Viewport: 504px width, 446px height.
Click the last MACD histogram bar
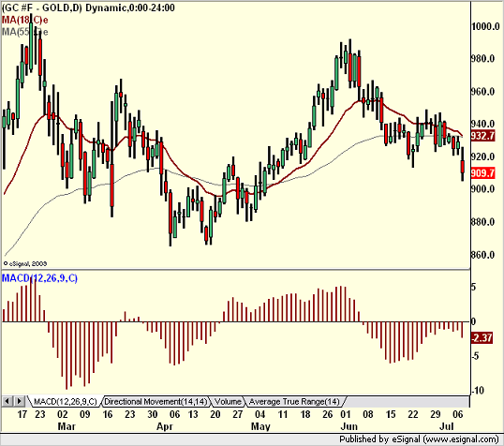462,330
